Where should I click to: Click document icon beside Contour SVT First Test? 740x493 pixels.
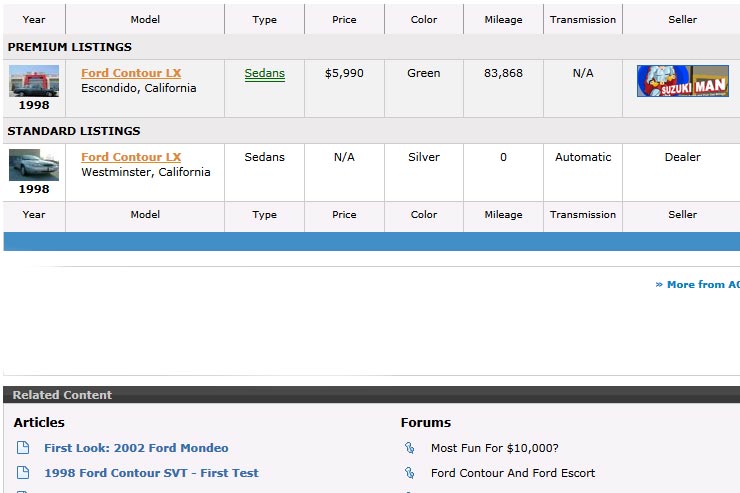[23, 472]
